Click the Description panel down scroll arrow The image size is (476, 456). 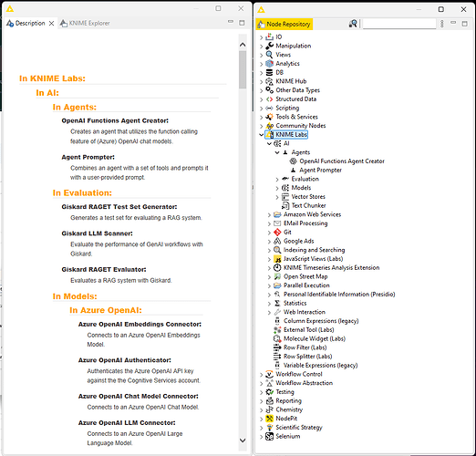(243, 440)
